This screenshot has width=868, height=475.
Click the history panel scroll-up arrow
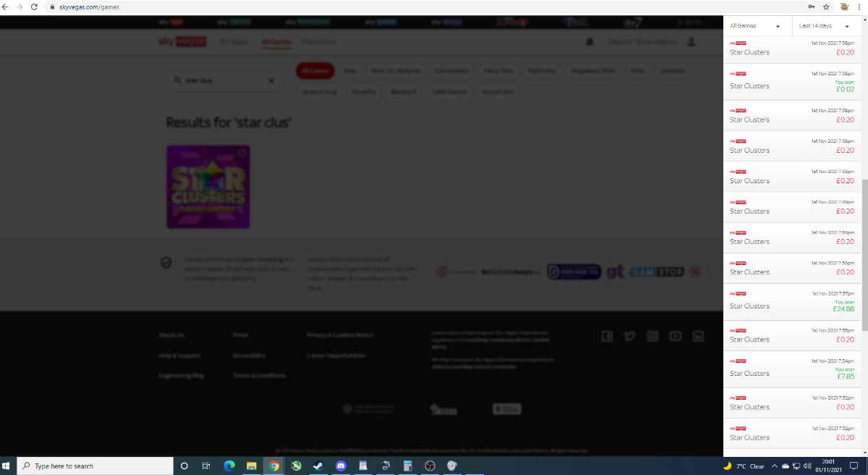click(x=864, y=20)
